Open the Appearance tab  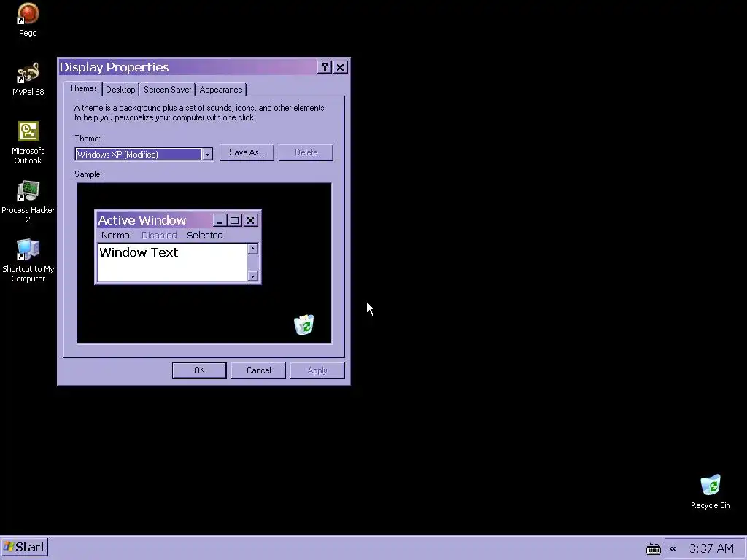(220, 90)
